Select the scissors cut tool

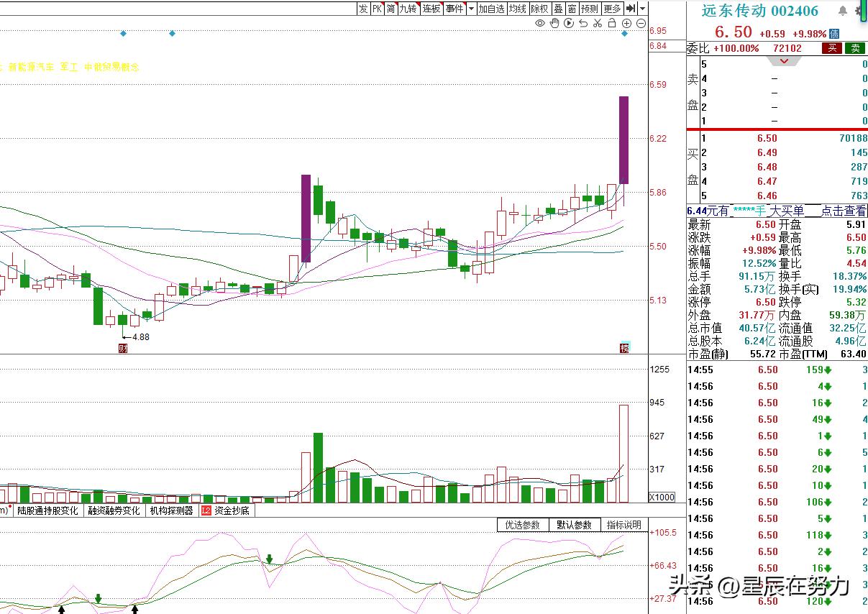click(598, 24)
